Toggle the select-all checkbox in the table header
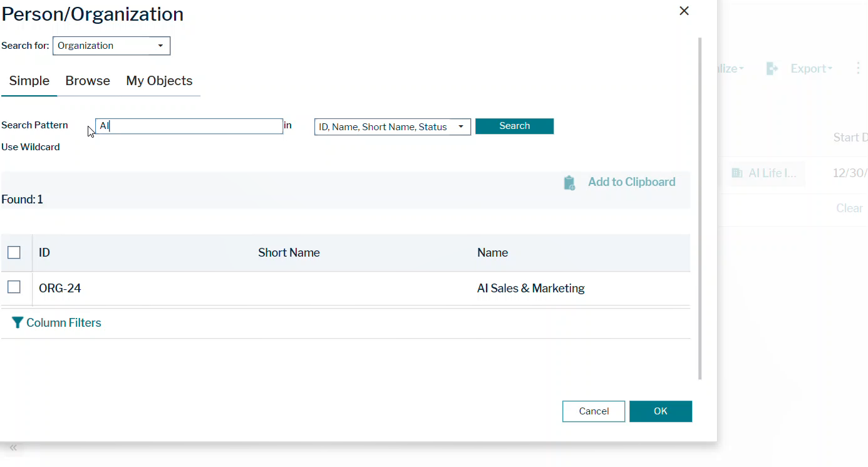 coord(14,253)
